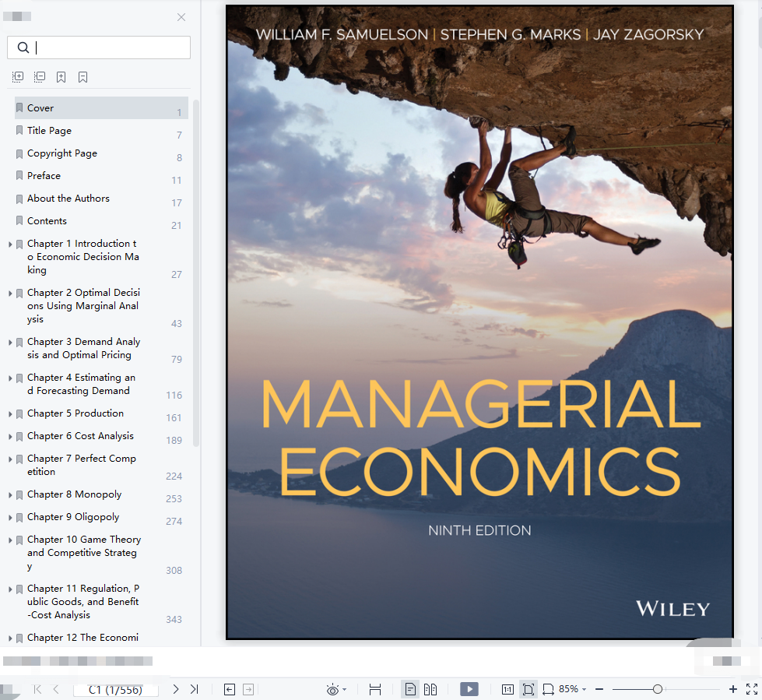Image resolution: width=762 pixels, height=700 pixels.
Task: Open the eye protection mode icon
Action: (332, 689)
